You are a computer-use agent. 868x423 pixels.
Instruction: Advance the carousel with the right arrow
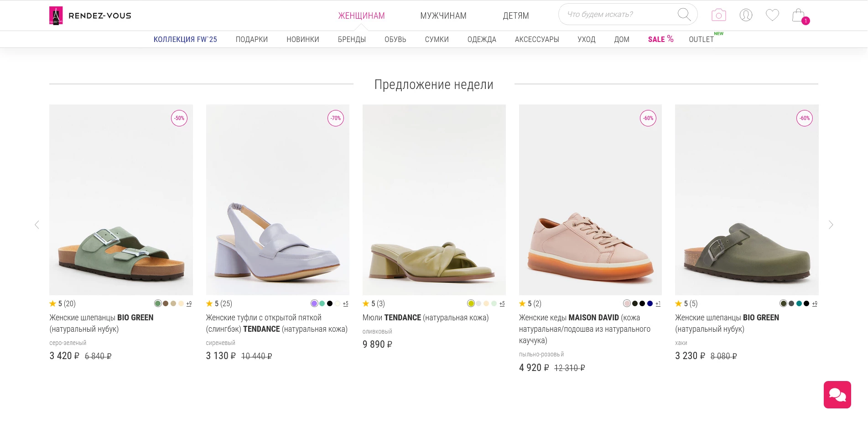(x=831, y=225)
